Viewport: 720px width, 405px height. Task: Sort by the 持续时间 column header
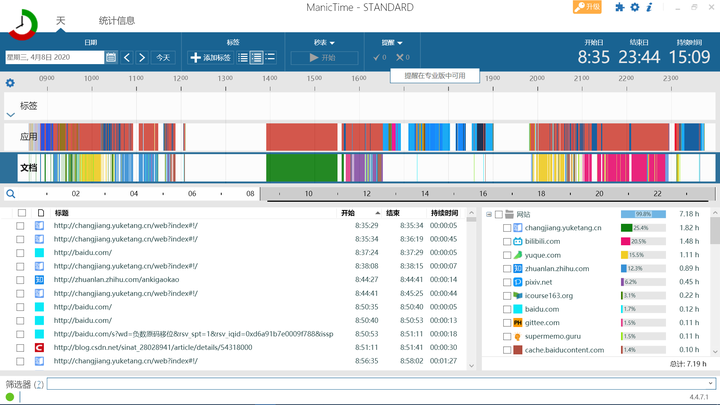(444, 213)
